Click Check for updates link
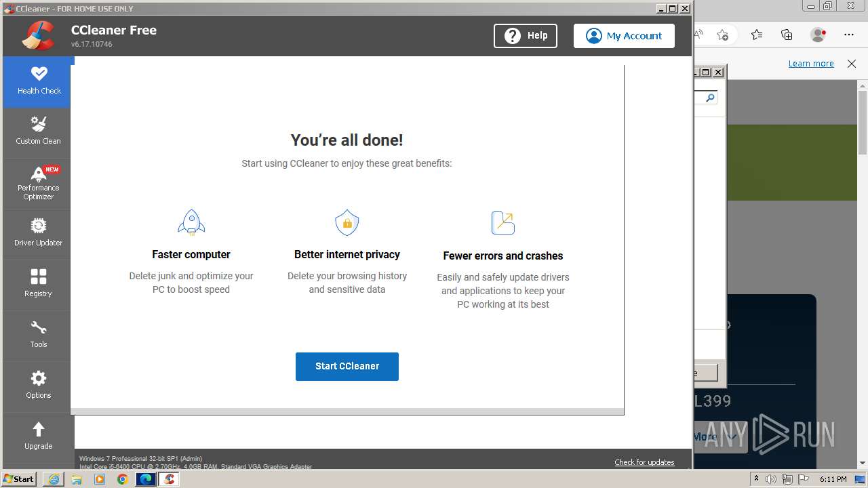 point(644,462)
